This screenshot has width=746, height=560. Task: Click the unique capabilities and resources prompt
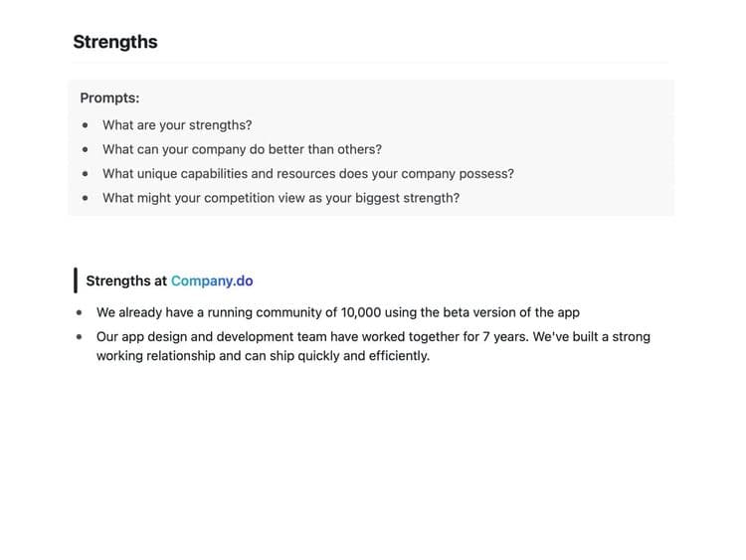click(308, 174)
